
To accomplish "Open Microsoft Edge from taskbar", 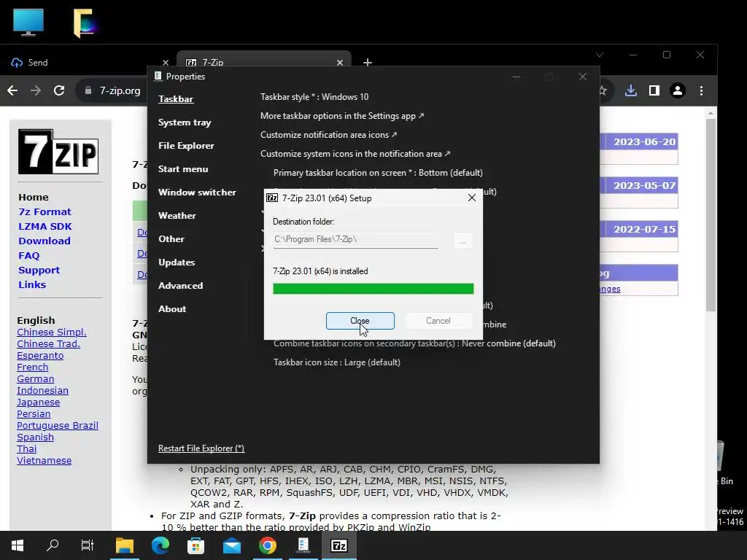I will click(x=160, y=545).
